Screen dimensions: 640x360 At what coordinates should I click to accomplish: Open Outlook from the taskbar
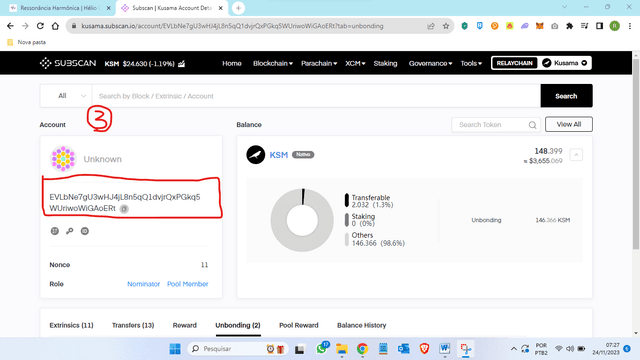[x=404, y=349]
